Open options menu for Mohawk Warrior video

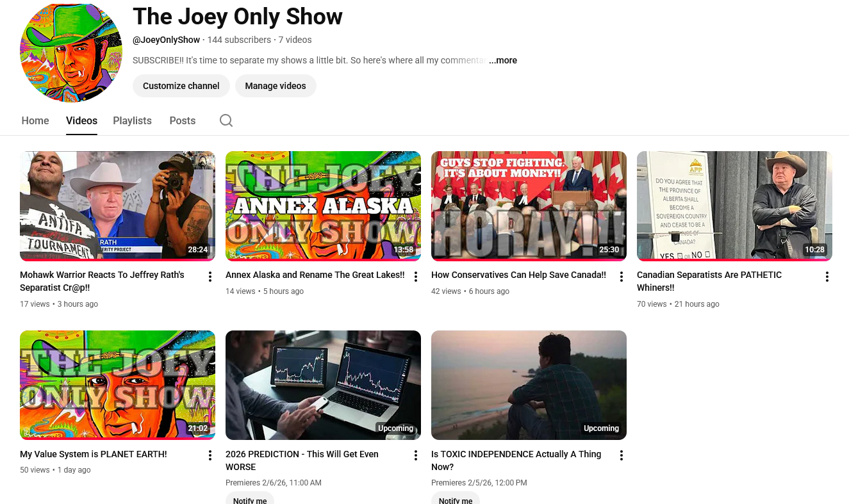tap(210, 277)
